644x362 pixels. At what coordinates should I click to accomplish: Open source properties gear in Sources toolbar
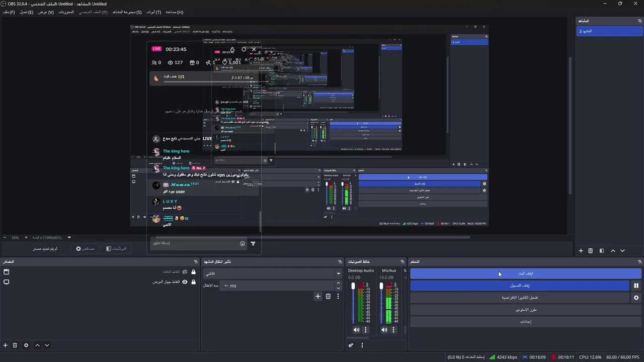coord(26,345)
